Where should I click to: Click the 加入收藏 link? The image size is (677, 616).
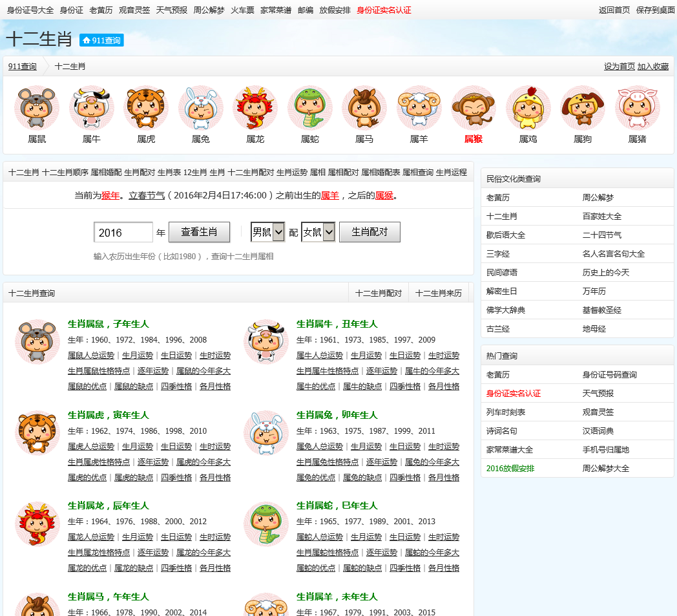[653, 67]
